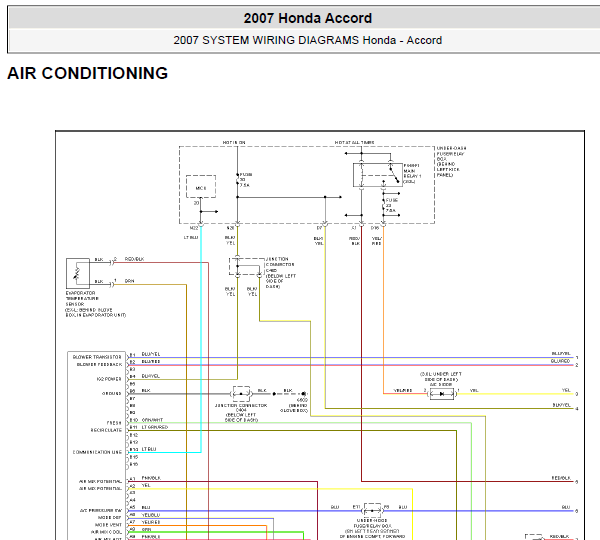Click the PNK/BLK wire label at pin A1
This screenshot has height=540, width=600.
(151, 478)
